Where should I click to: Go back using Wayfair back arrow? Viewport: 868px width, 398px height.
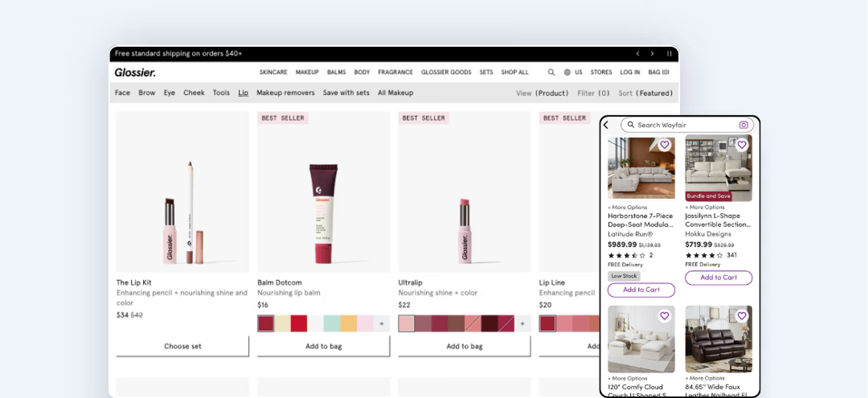tap(606, 125)
